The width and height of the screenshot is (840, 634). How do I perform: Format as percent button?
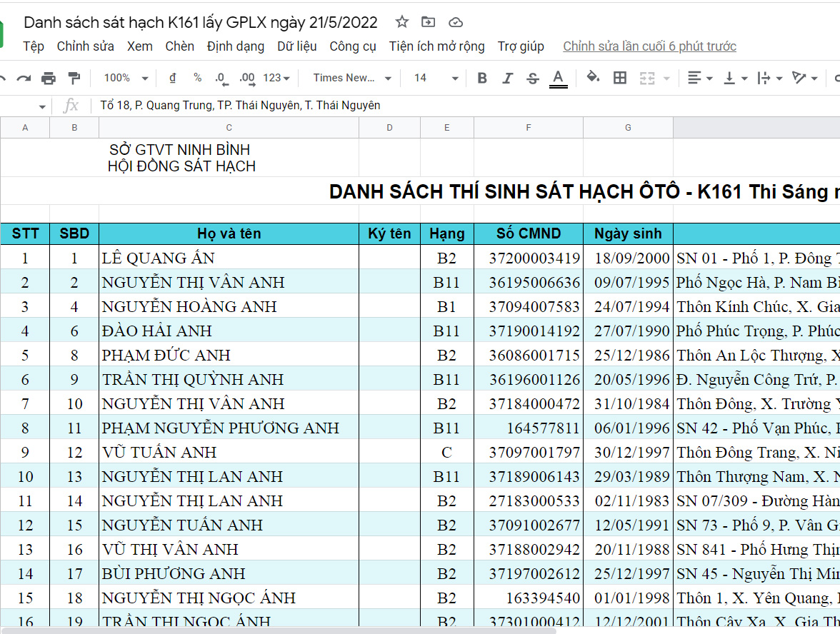point(197,78)
